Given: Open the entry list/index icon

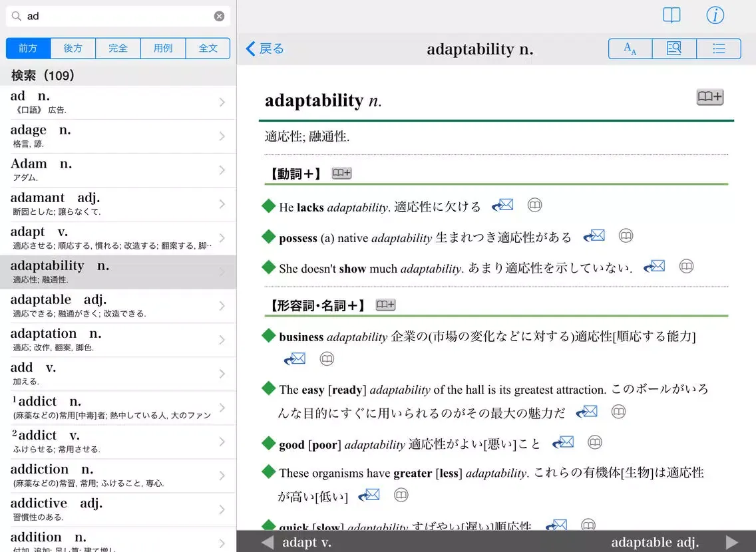Looking at the screenshot, I should click(x=718, y=49).
